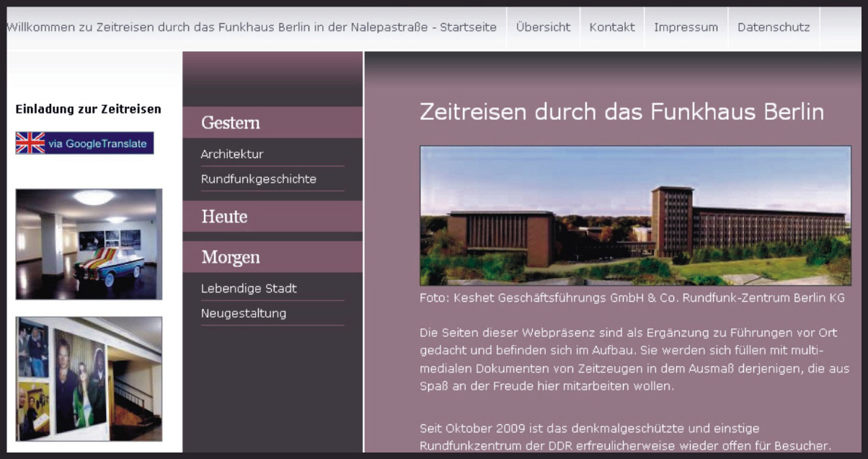
Task: Expand the Gestern section
Action: [231, 123]
